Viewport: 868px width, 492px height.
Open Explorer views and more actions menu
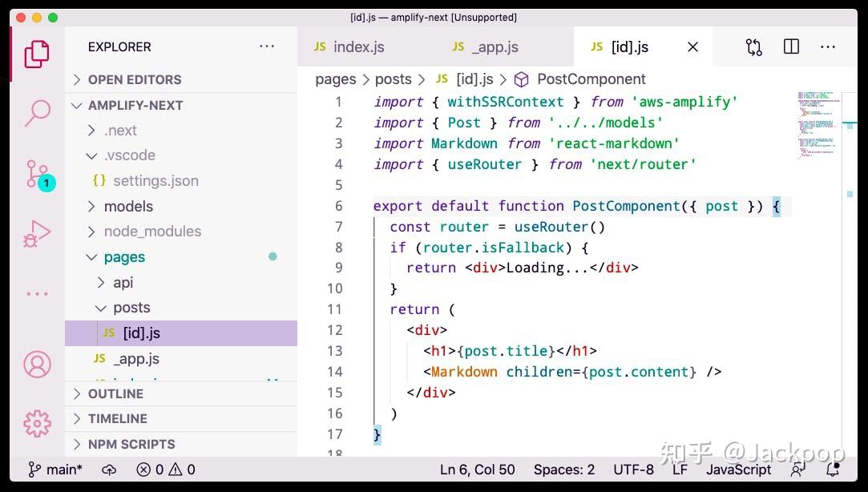click(x=267, y=46)
